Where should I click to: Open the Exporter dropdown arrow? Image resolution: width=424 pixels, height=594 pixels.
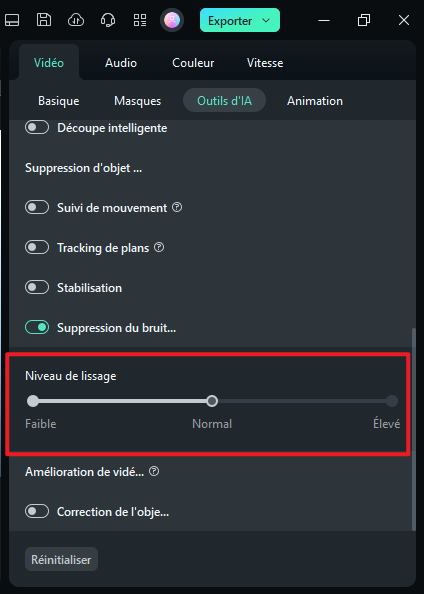266,20
